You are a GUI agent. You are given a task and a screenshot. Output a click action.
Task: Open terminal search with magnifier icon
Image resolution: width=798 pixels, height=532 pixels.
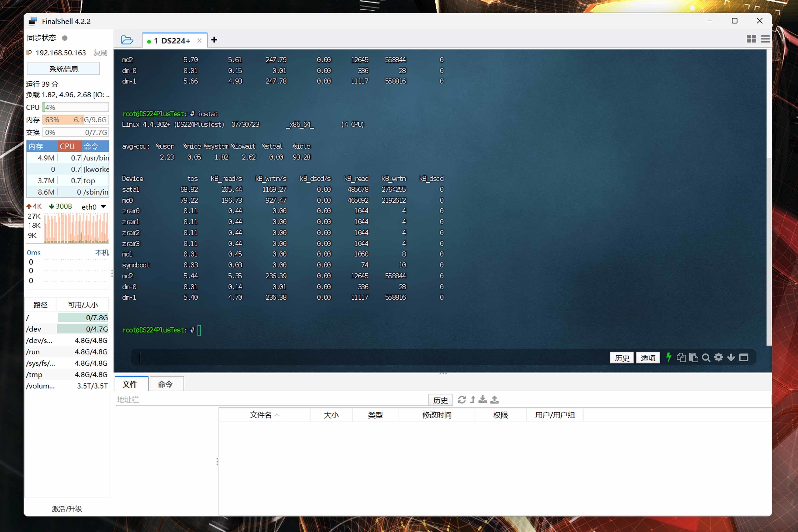click(x=706, y=358)
